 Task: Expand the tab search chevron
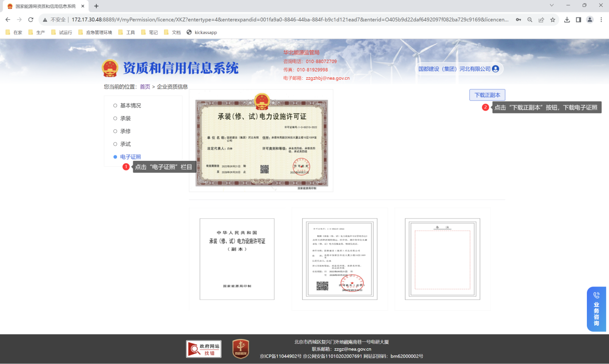tap(552, 5)
